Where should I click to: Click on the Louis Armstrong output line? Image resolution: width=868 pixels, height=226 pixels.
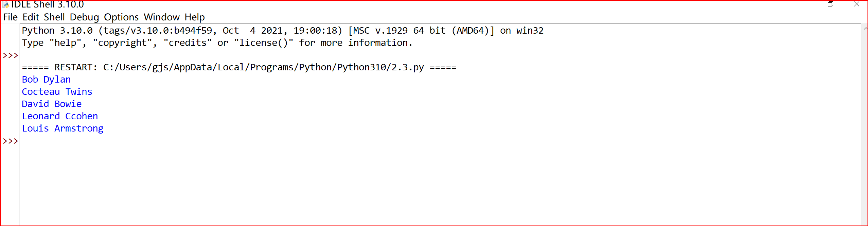tap(63, 128)
